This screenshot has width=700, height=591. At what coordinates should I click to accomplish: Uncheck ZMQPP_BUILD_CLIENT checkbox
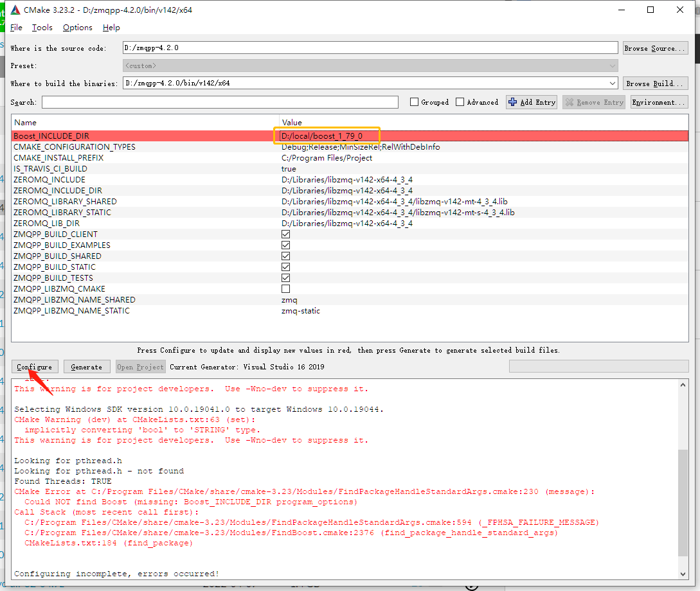coord(285,234)
